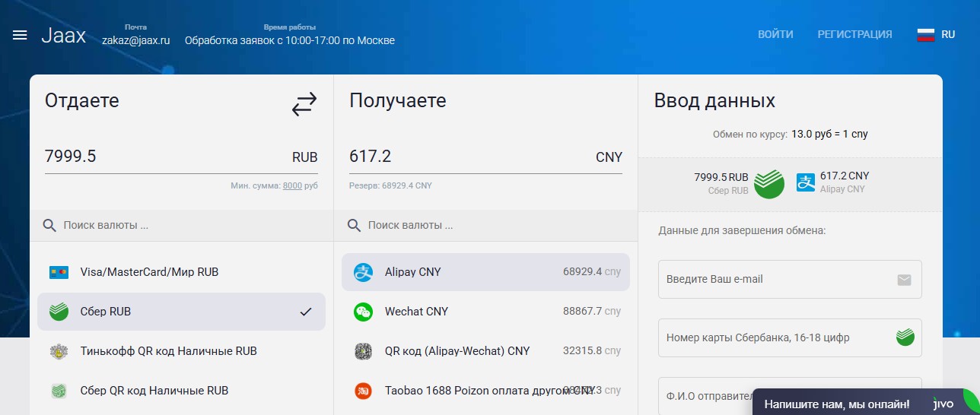Screen dimensions: 980x415
Task: Click QR code reserve 32315.8 cny
Action: click(x=592, y=351)
